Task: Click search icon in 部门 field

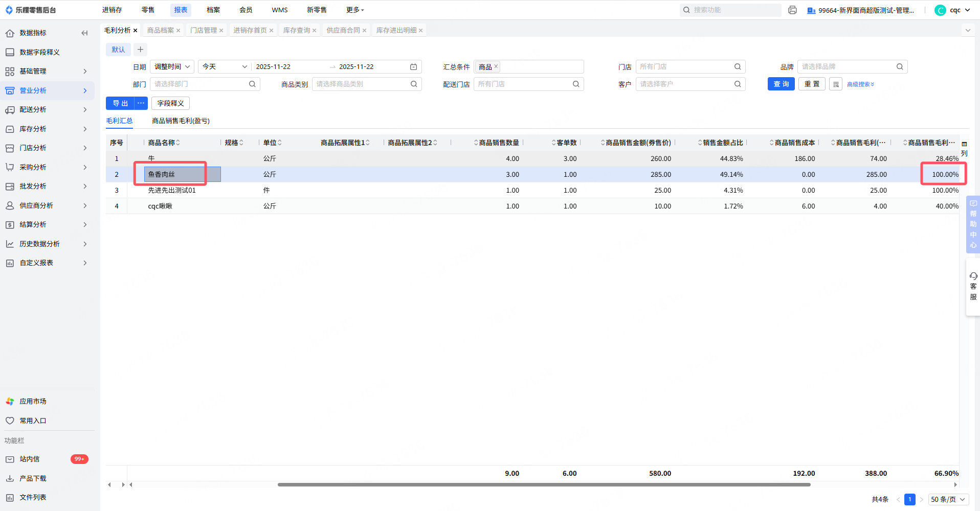Action: pos(252,84)
